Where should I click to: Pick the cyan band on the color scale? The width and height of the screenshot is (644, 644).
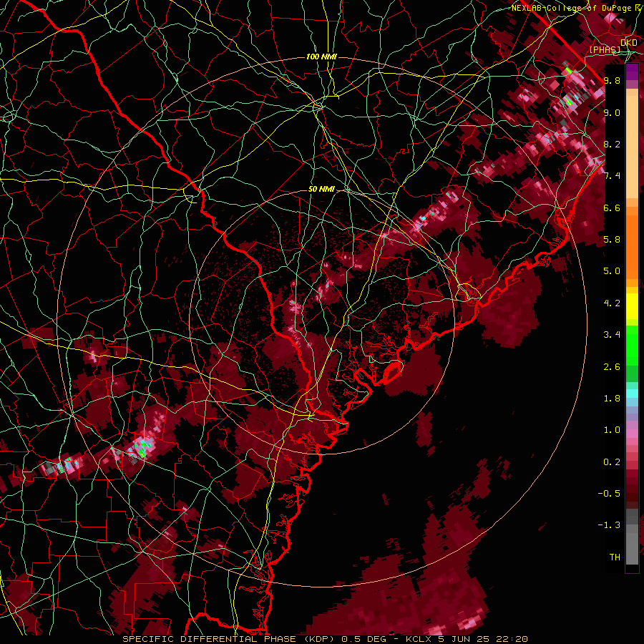632,394
